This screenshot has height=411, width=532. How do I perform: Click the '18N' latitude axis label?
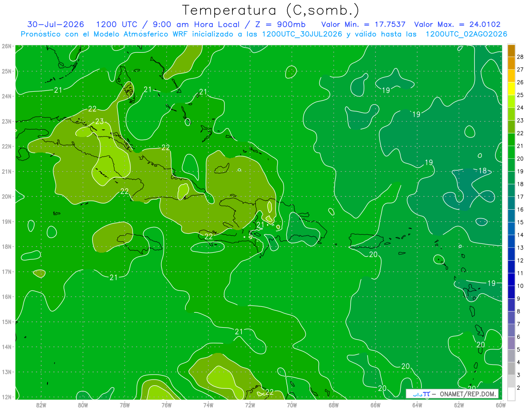coord(6,247)
